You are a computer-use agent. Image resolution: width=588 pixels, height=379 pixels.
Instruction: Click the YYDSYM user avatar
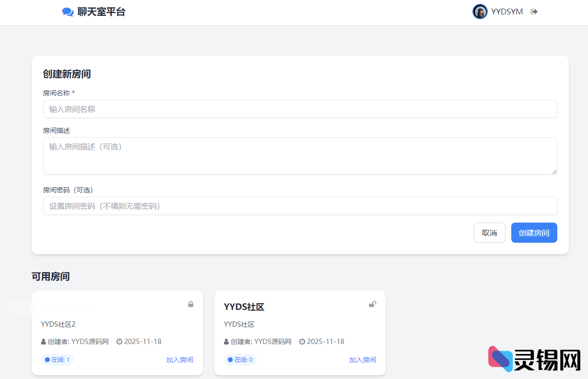[480, 12]
